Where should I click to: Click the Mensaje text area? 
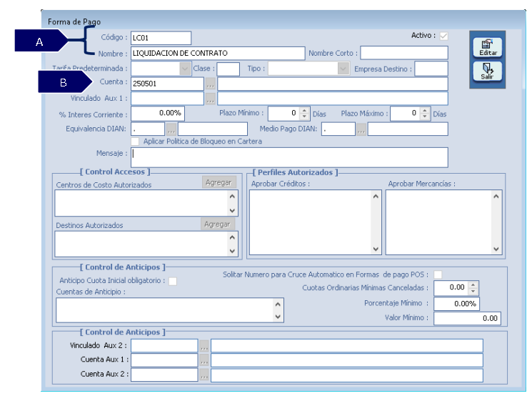pyautogui.click(x=289, y=157)
